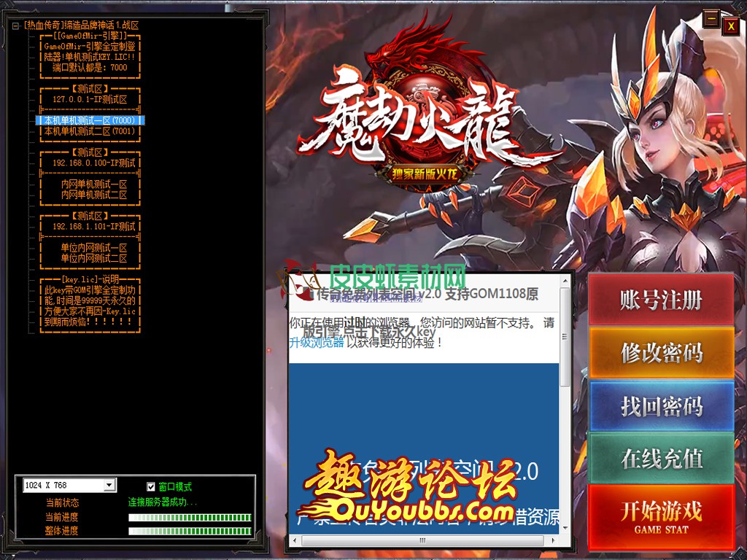Start the game with 开始游戏 button
This screenshot has width=747, height=560.
661,516
